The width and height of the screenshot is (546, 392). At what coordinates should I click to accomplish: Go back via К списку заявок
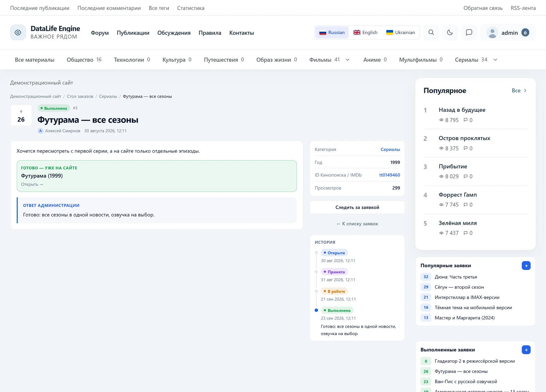coord(357,224)
